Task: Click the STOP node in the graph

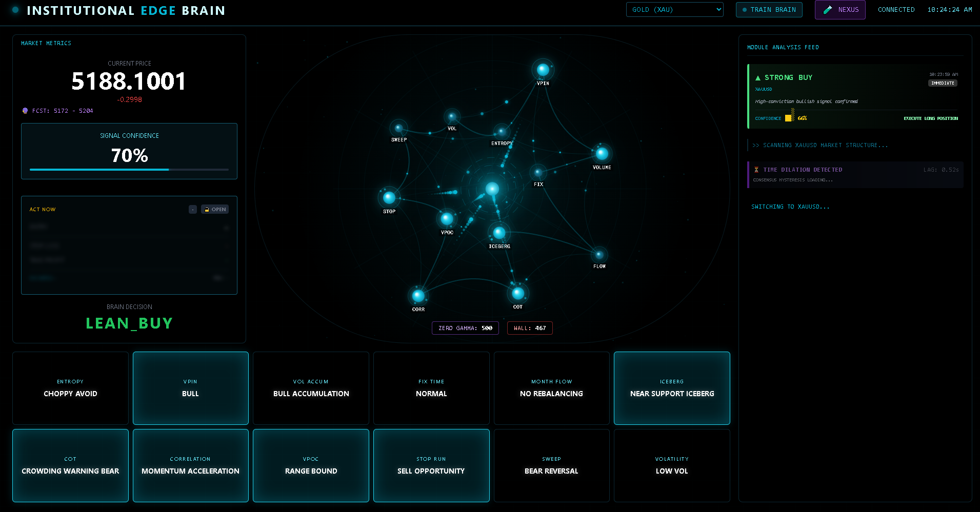Action: coord(389,197)
